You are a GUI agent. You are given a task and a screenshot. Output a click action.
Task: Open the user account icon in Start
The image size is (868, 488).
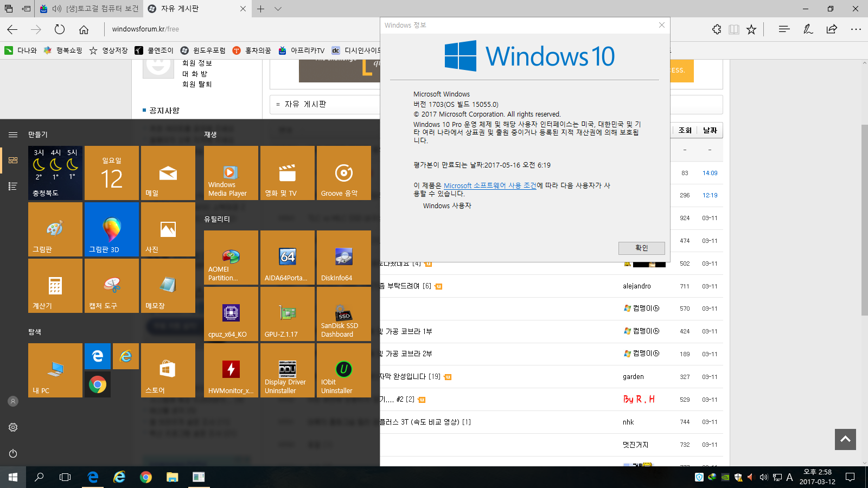tap(13, 401)
